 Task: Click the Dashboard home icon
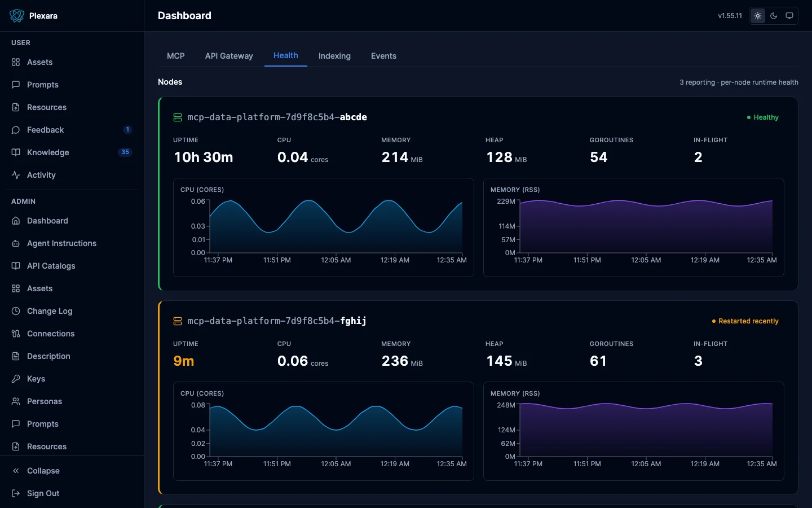16,221
